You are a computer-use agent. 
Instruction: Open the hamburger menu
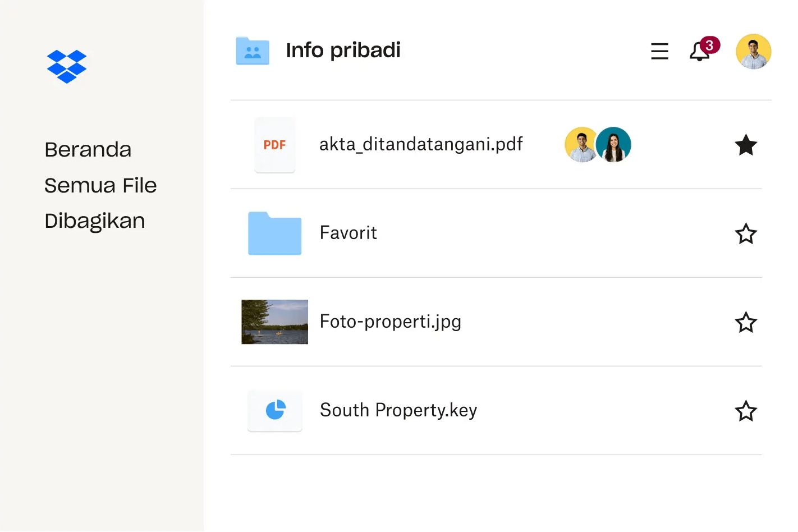659,51
